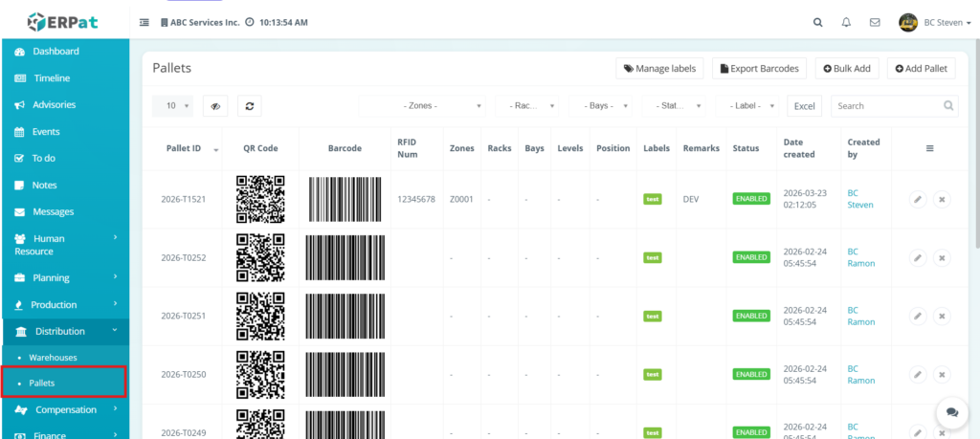Open Warehouses in the Distribution submenu
The width and height of the screenshot is (980, 439).
click(x=53, y=357)
